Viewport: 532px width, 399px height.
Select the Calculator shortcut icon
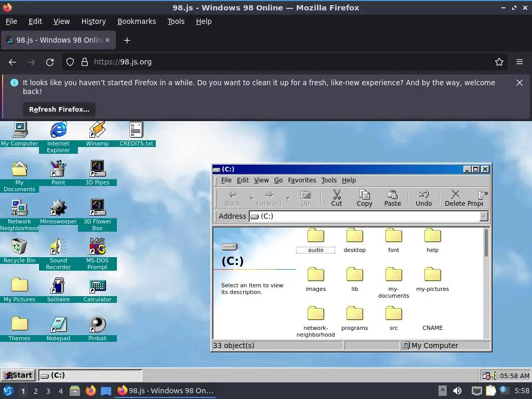97,290
